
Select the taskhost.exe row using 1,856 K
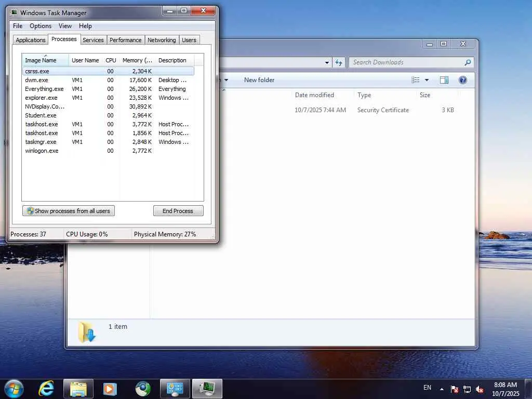coord(108,133)
